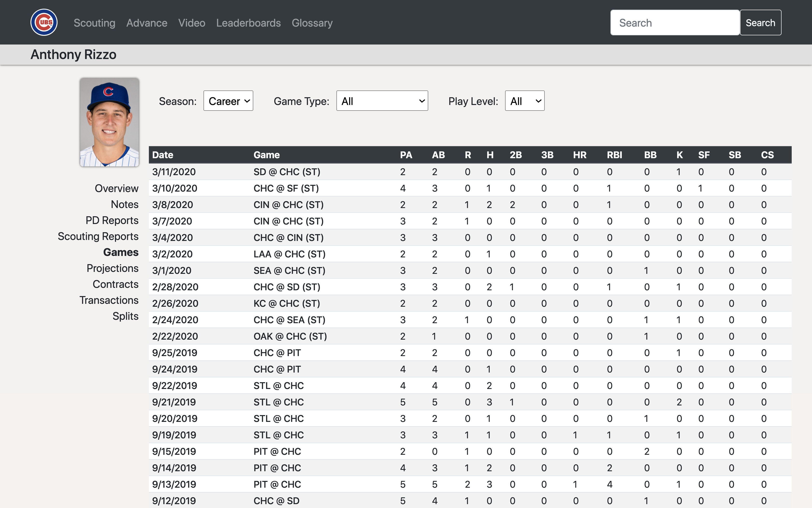The height and width of the screenshot is (508, 812).
Task: Open the Advance nav menu
Action: [x=147, y=23]
